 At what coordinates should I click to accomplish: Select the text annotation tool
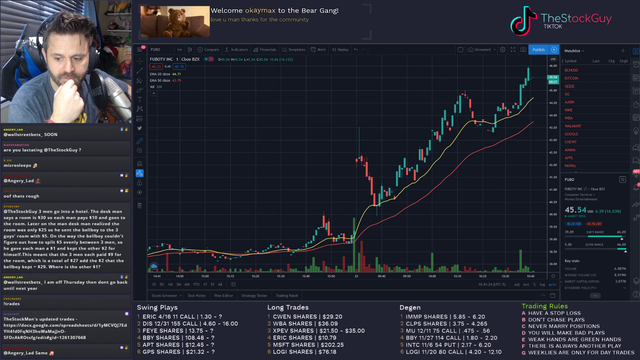point(140,100)
